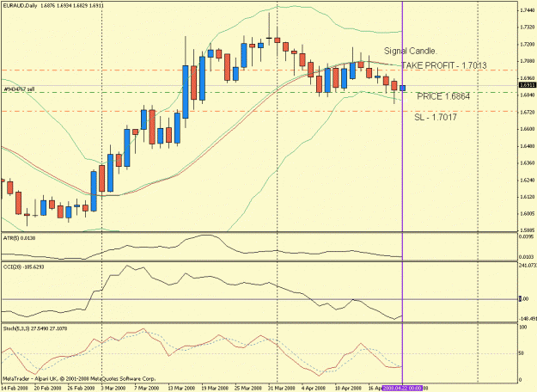
Task: Click the Stoch(5,3,3) indicator label
Action: [x=35, y=328]
